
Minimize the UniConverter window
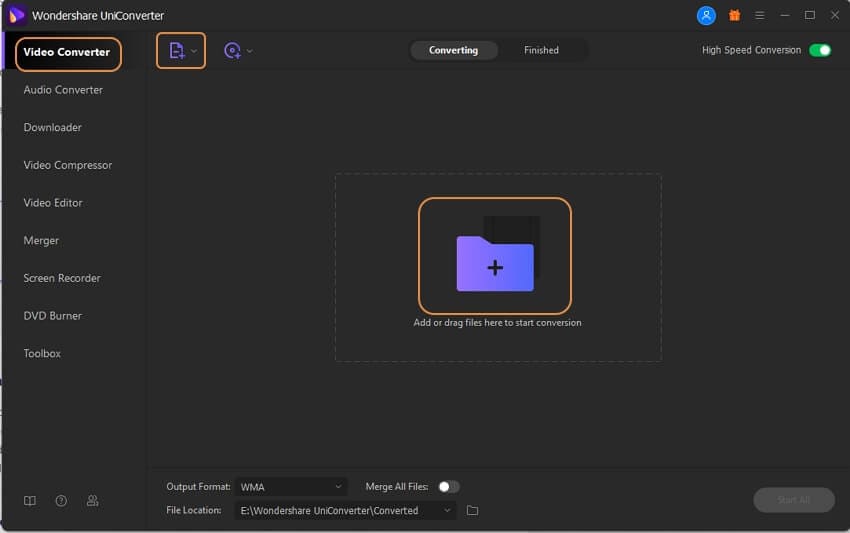[784, 15]
